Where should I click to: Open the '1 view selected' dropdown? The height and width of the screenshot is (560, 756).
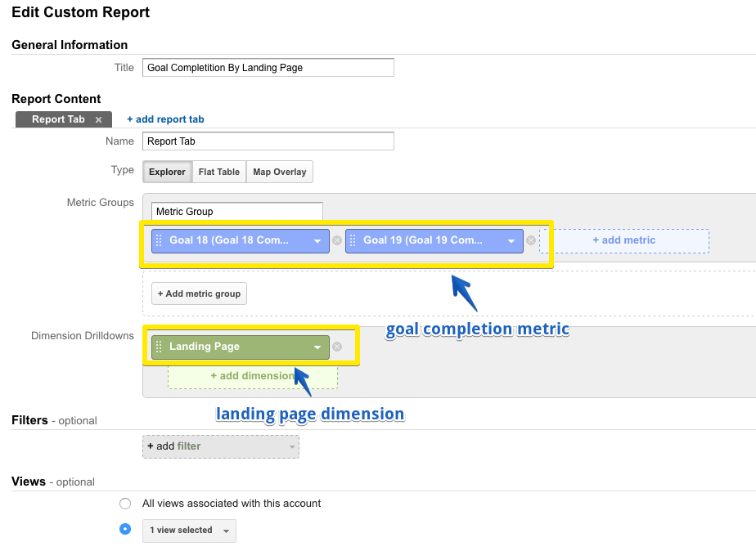tap(188, 530)
